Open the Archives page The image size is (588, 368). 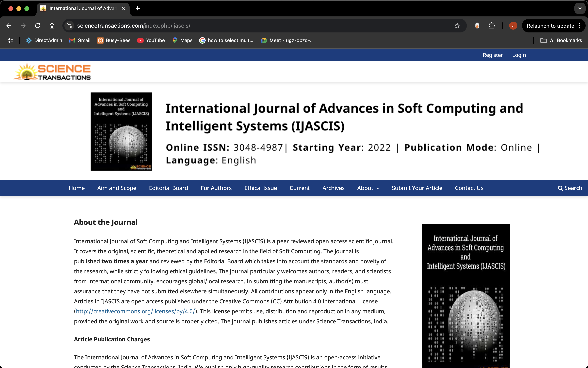pos(333,188)
